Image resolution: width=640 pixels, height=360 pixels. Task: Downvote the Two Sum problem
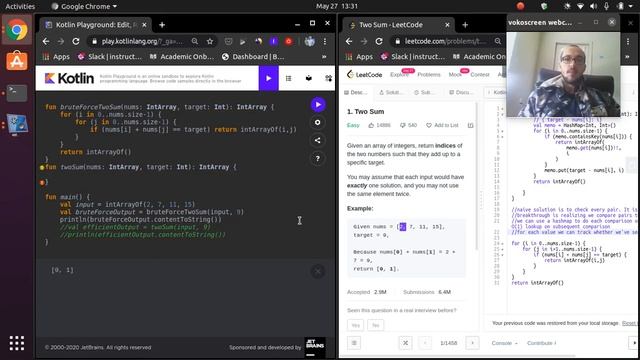(408, 125)
